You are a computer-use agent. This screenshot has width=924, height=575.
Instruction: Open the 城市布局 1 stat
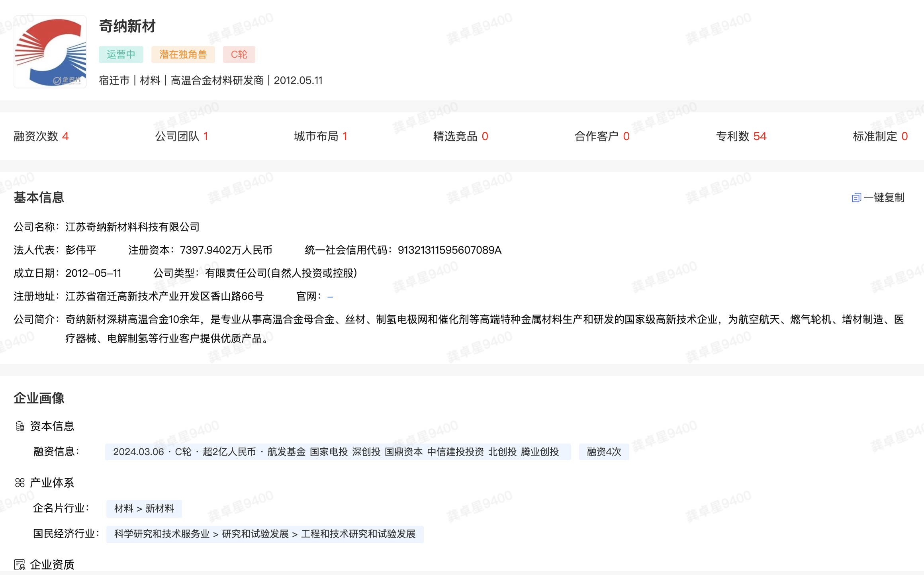pyautogui.click(x=321, y=136)
